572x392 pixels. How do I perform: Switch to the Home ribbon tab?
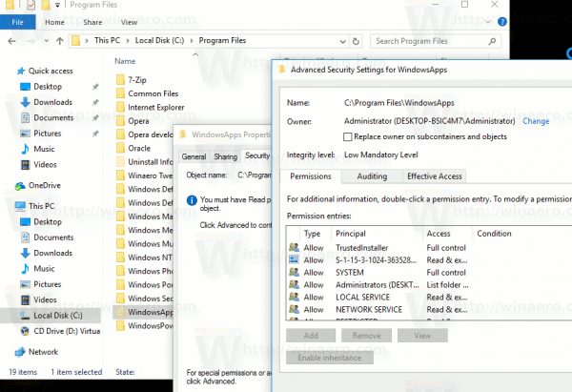pyautogui.click(x=54, y=22)
